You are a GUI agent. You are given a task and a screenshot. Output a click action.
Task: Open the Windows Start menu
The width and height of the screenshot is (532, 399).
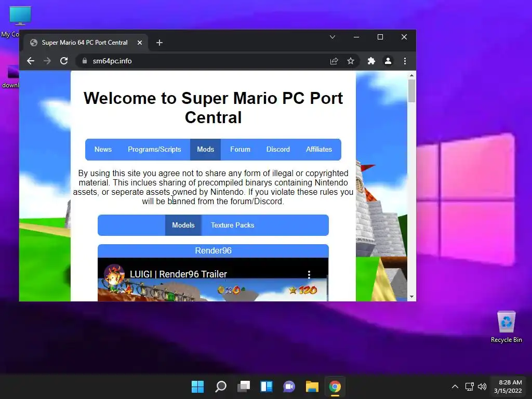pos(197,387)
